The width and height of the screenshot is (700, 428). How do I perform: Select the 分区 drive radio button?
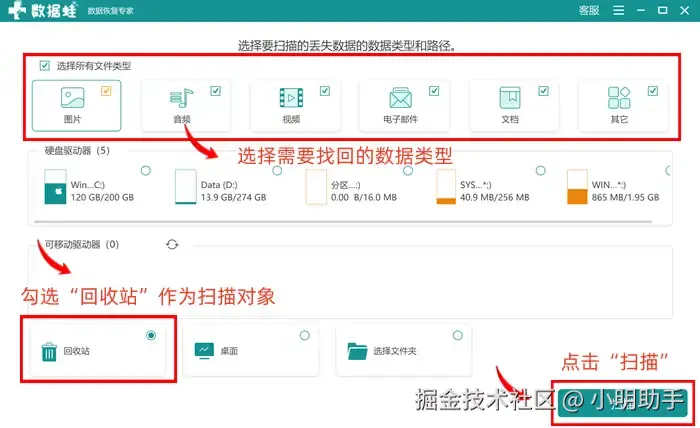[x=408, y=170]
